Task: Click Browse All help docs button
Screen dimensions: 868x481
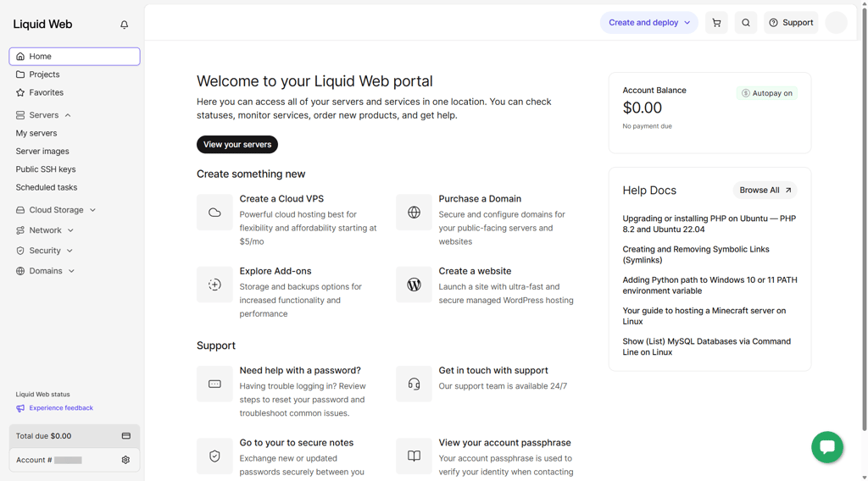Action: [x=765, y=191]
